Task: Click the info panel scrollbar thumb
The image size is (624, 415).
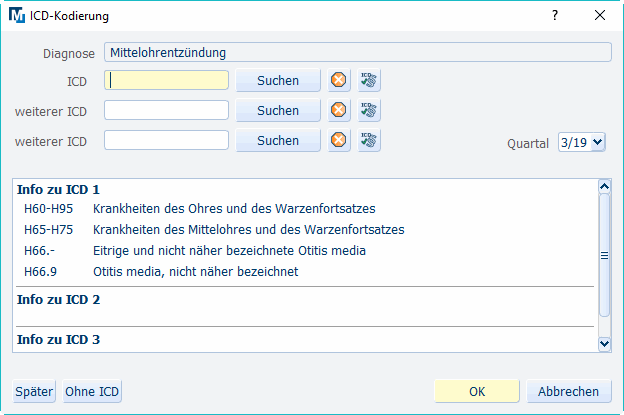Action: pyautogui.click(x=604, y=255)
